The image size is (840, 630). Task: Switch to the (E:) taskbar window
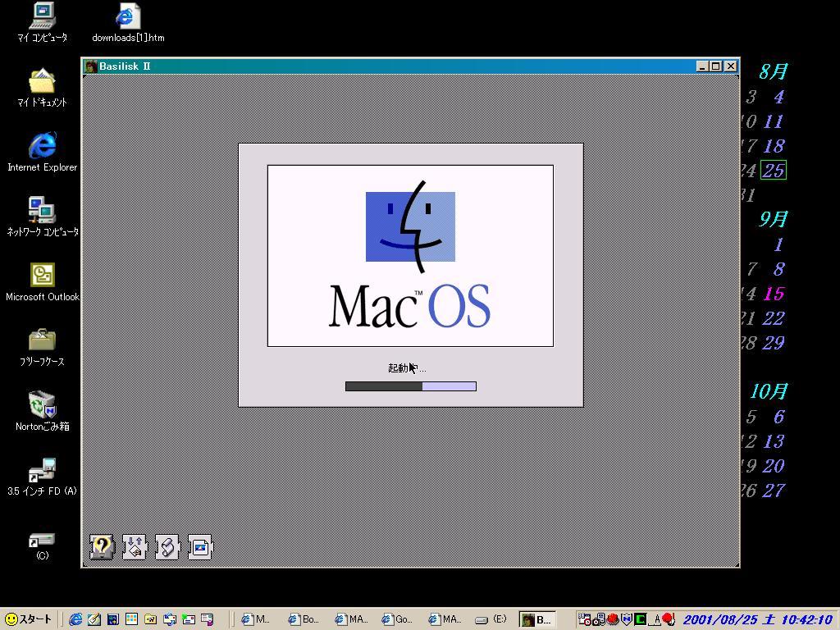(x=492, y=619)
